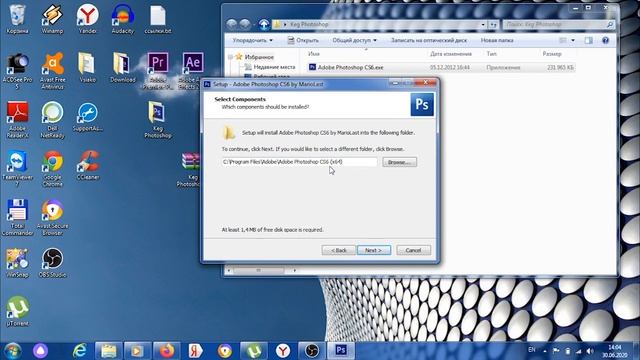Click the Browse... button for install folder
Screen dimensions: 640x360
(x=400, y=162)
